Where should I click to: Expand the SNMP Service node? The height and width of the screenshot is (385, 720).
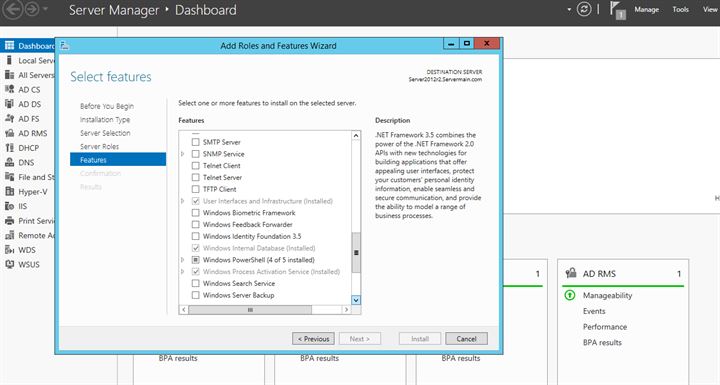coord(183,154)
